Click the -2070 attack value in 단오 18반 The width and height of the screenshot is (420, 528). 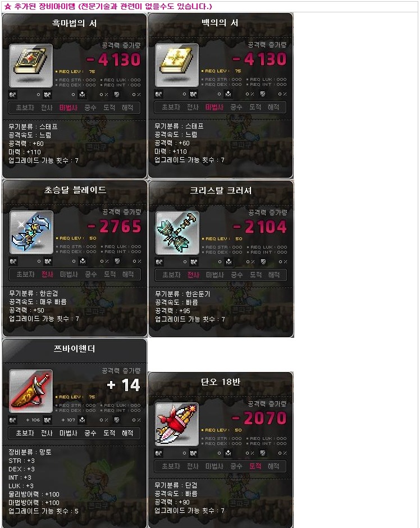coord(259,418)
